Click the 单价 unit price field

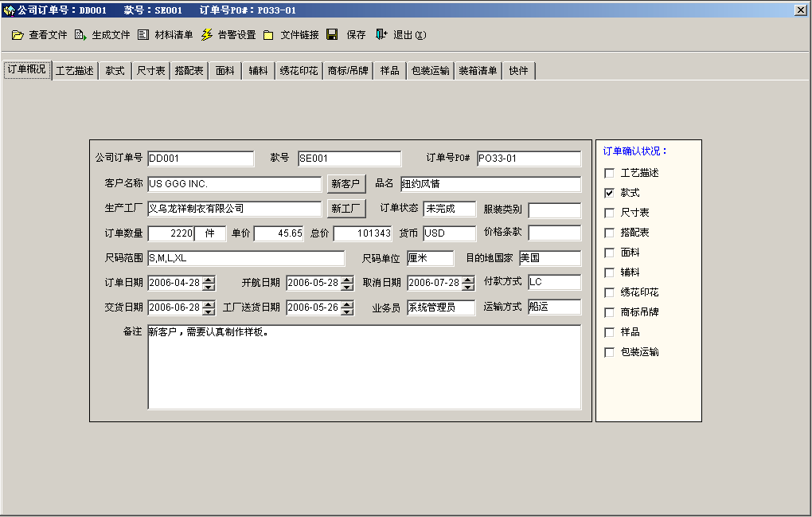pos(279,233)
